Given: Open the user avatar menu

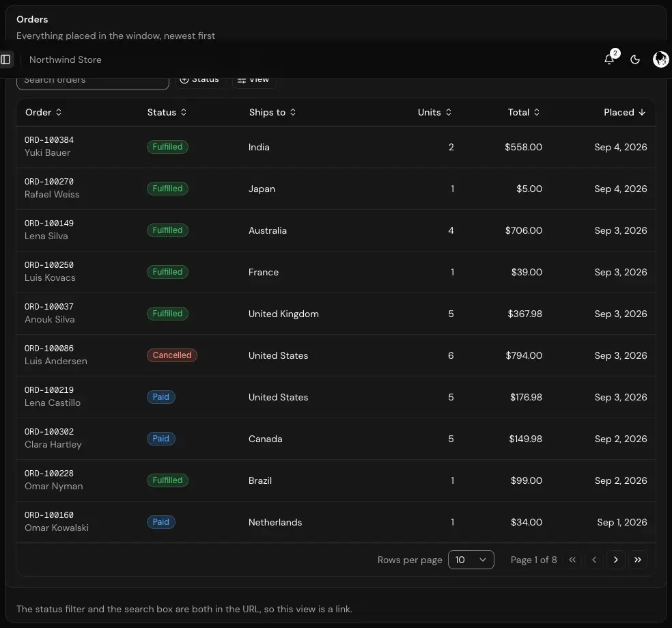Looking at the screenshot, I should click(x=661, y=59).
